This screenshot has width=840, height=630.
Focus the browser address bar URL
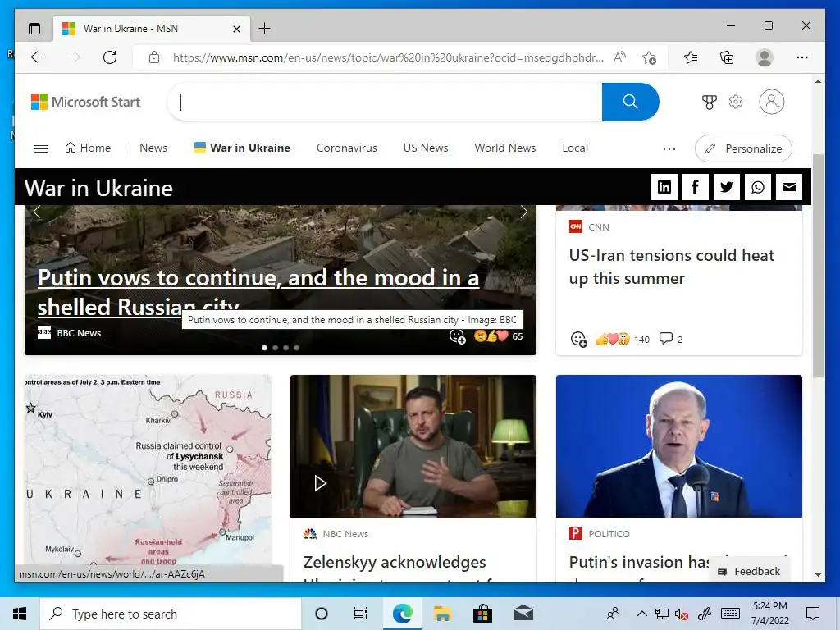pos(388,57)
